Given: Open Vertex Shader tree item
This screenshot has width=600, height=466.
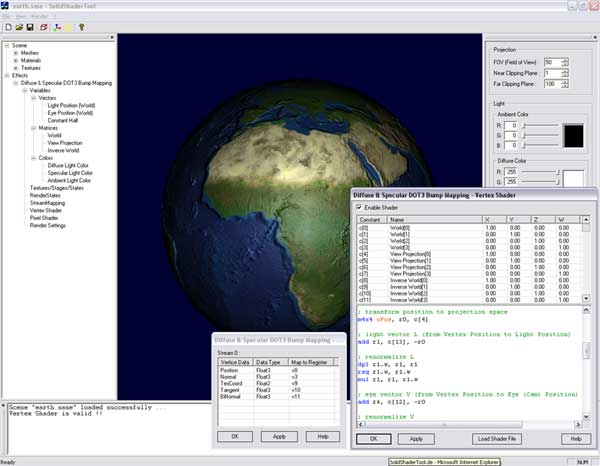Looking at the screenshot, I should coord(46,210).
